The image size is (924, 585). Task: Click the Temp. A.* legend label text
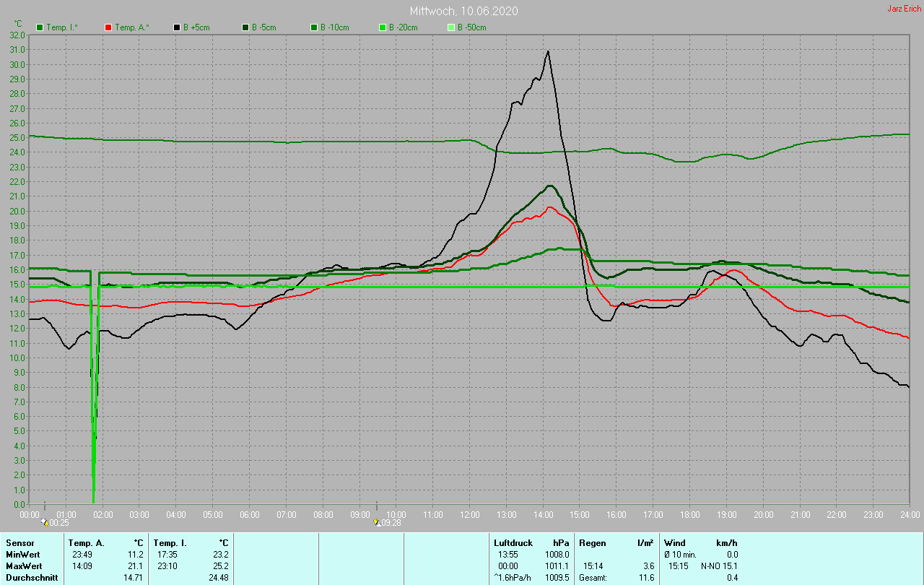coord(131,27)
